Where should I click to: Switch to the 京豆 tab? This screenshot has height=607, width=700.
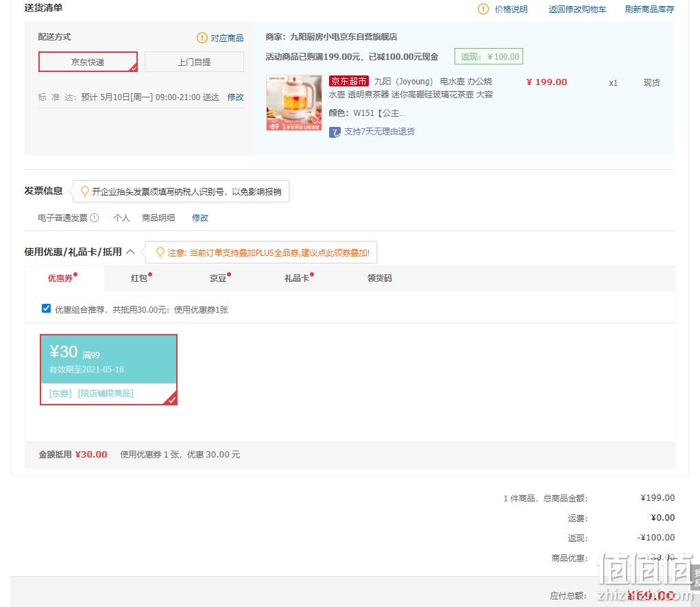(x=218, y=278)
